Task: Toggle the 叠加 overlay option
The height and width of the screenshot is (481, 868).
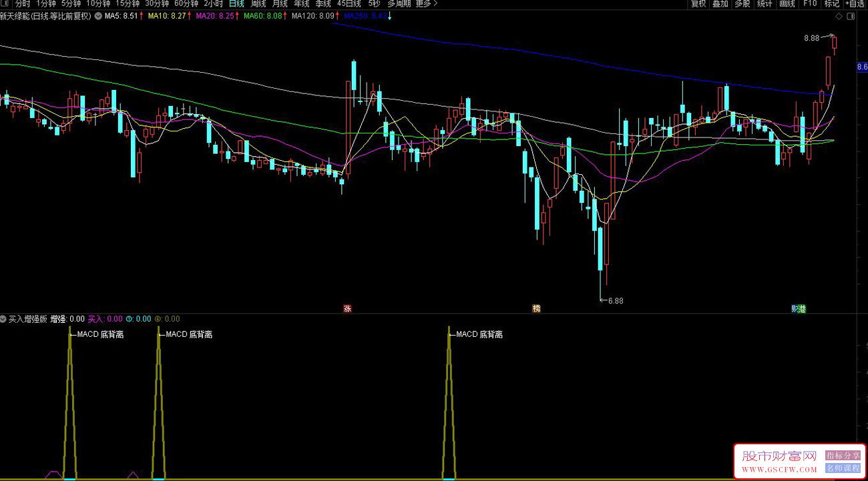Action: pos(720,4)
